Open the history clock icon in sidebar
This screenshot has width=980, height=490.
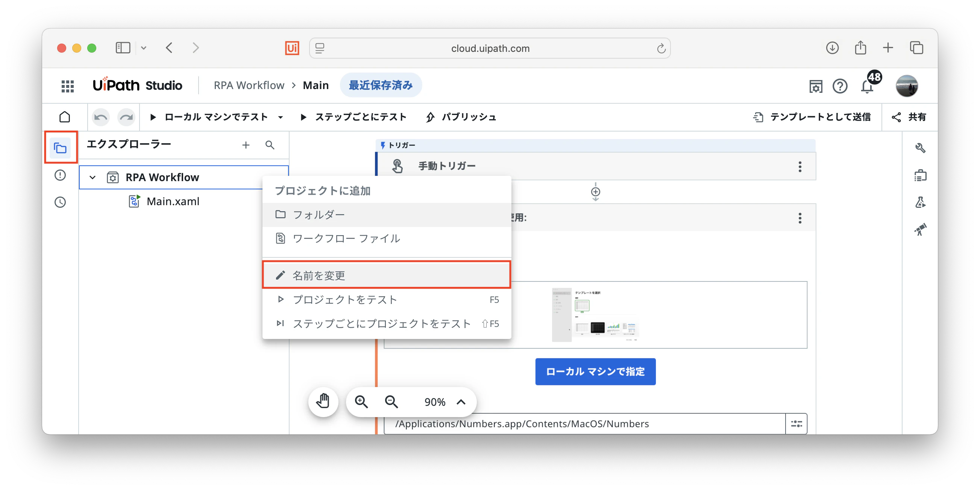pyautogui.click(x=60, y=202)
